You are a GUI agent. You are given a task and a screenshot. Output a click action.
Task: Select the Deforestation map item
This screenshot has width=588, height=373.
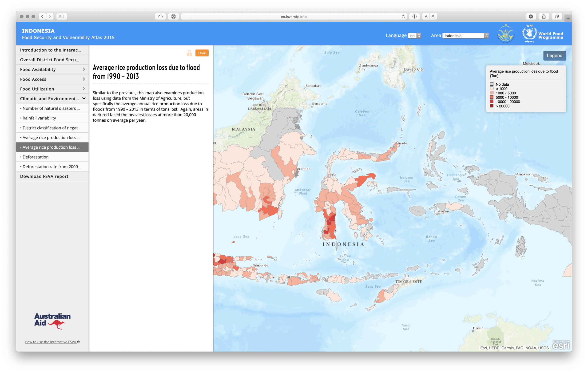[x=52, y=157]
